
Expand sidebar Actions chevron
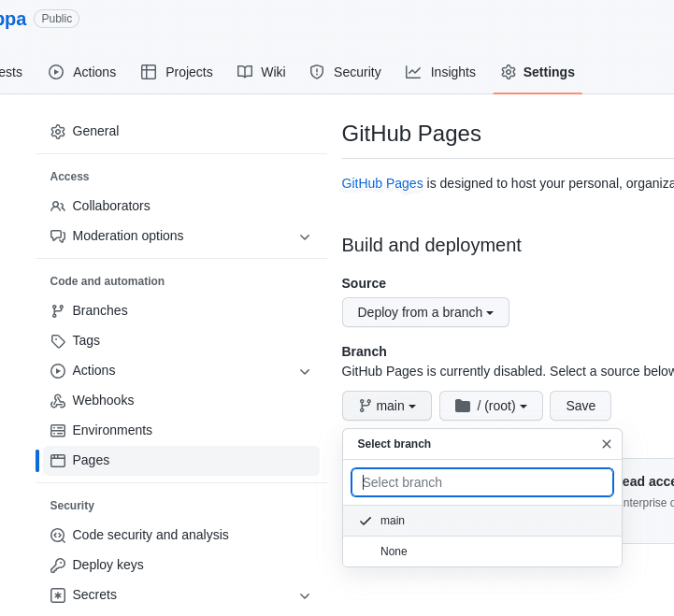[x=305, y=372]
